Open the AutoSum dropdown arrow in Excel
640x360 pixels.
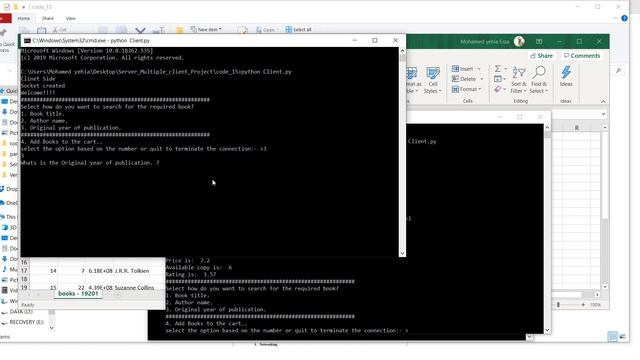pyautogui.click(x=505, y=69)
